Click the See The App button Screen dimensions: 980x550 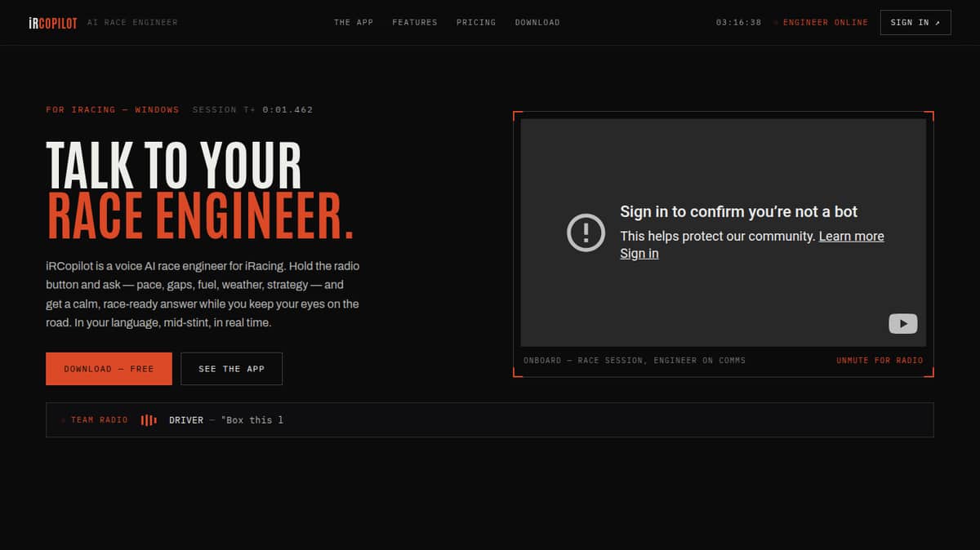231,369
